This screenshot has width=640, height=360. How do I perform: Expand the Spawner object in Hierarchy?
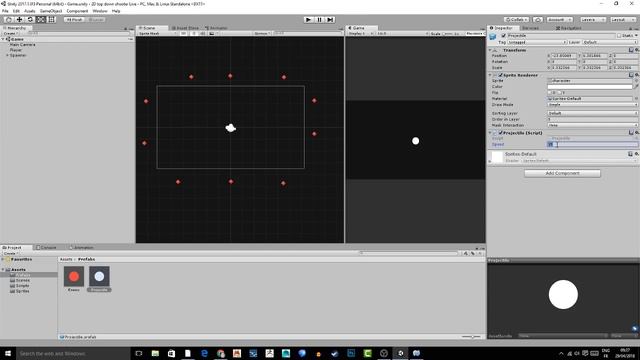tap(7, 55)
